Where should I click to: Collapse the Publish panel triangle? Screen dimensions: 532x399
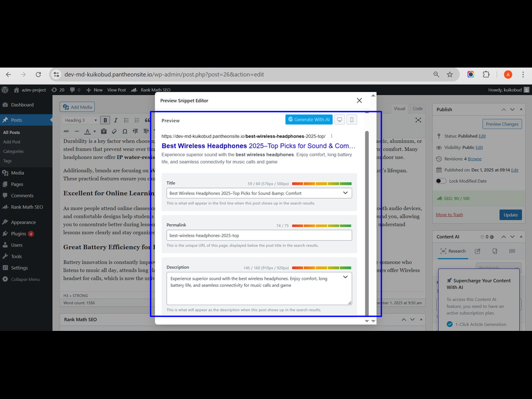(x=521, y=109)
